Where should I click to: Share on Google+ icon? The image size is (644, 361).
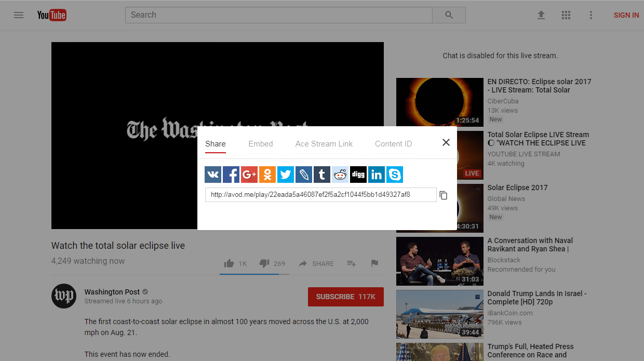click(x=249, y=175)
